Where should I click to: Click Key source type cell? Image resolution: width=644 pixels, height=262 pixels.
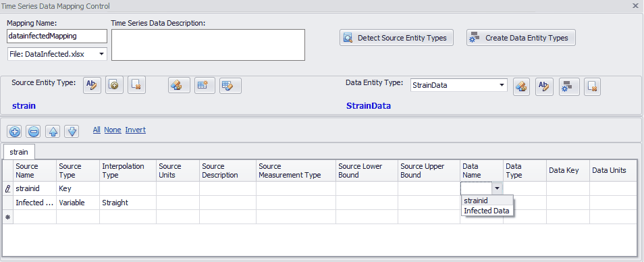(x=78, y=188)
